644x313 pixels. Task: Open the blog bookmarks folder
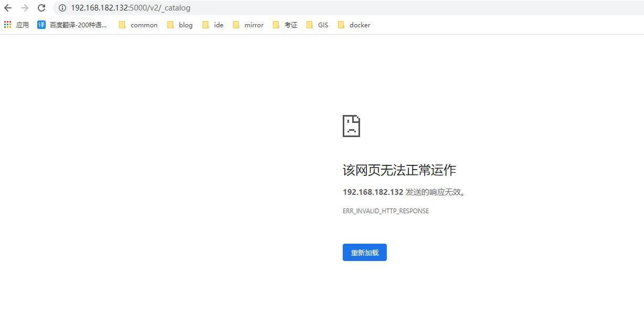181,24
